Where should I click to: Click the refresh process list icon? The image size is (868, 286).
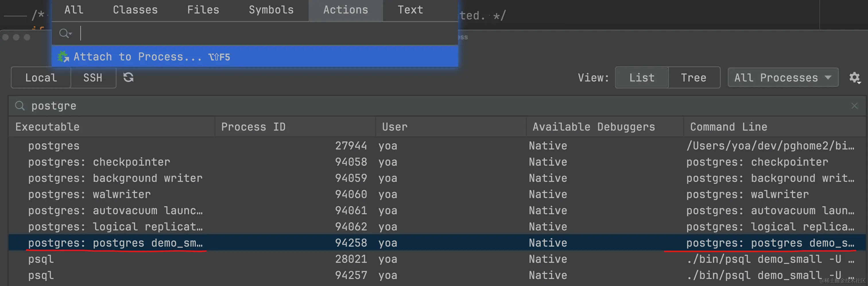pyautogui.click(x=128, y=78)
